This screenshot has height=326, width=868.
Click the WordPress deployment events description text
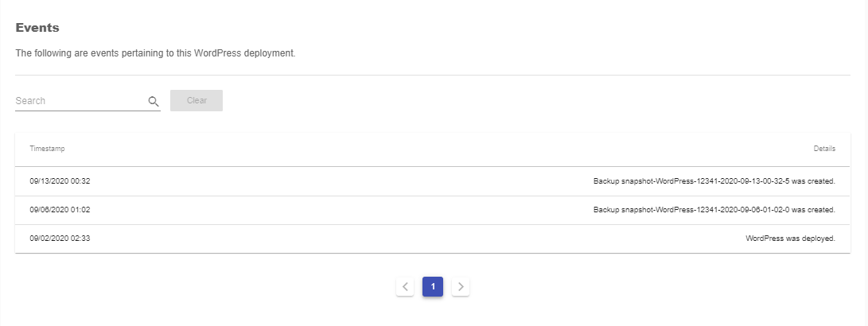pyautogui.click(x=156, y=54)
